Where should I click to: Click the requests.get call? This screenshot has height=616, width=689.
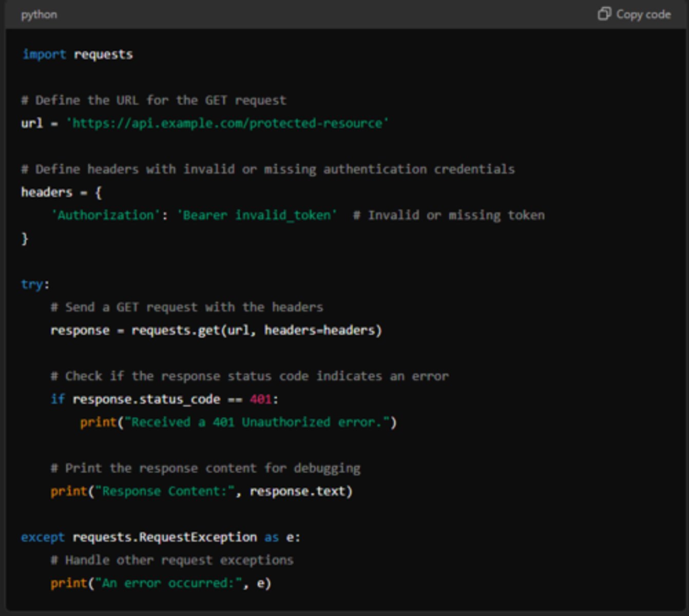point(176,330)
